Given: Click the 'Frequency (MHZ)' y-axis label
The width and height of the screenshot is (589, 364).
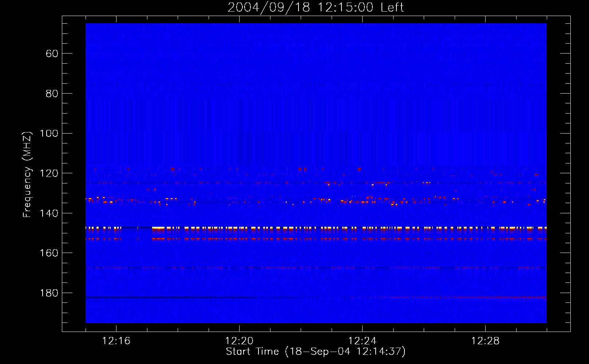Looking at the screenshot, I should (27, 174).
